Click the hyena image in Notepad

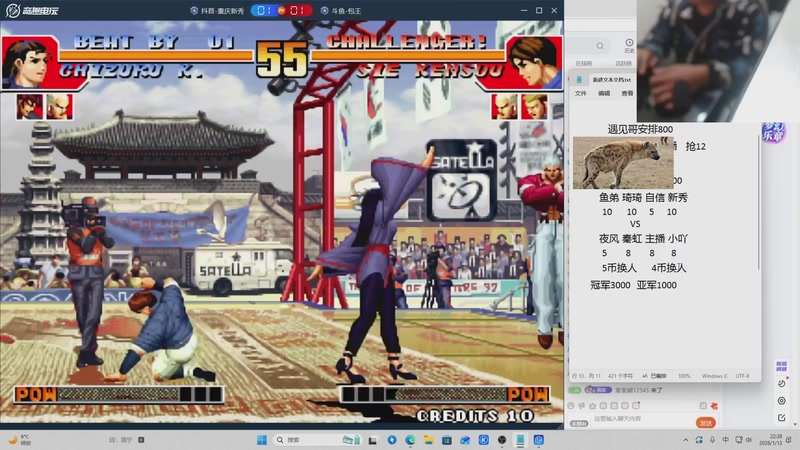(x=623, y=163)
